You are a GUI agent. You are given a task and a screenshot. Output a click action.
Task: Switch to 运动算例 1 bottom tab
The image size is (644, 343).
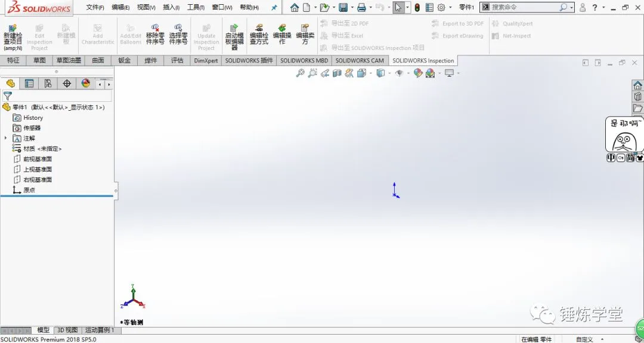pyautogui.click(x=100, y=330)
